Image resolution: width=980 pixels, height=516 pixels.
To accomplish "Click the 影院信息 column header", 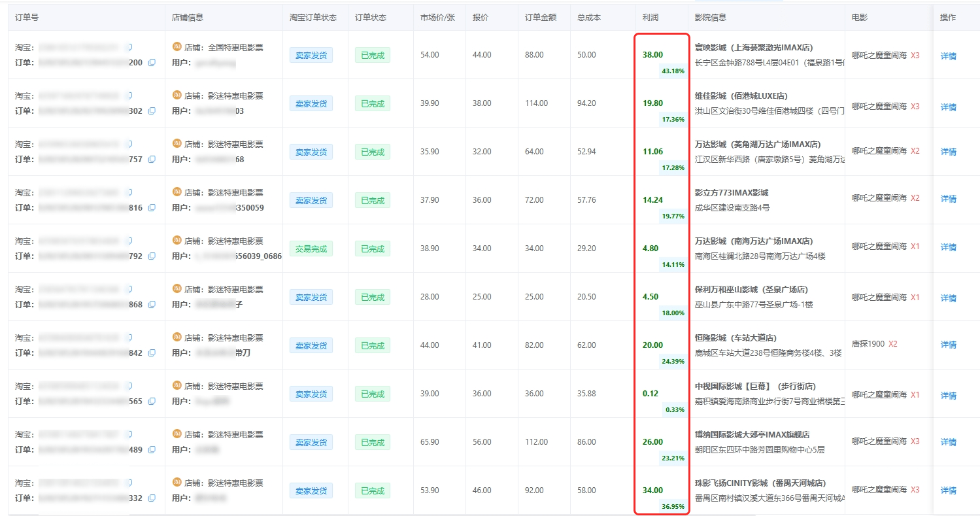I will [x=711, y=18].
